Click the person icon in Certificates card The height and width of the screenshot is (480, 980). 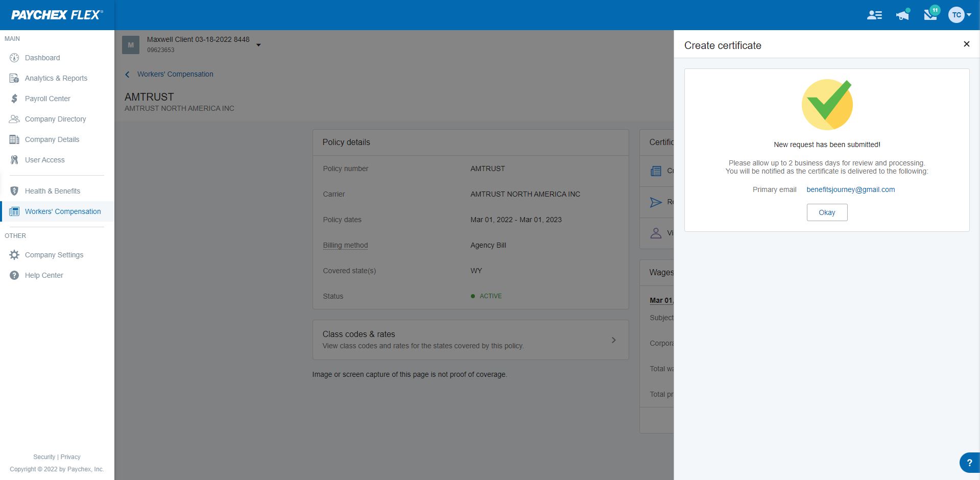click(656, 233)
